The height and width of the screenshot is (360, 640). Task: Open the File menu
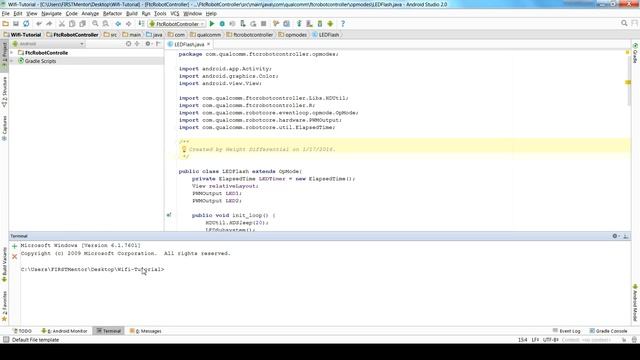5,13
